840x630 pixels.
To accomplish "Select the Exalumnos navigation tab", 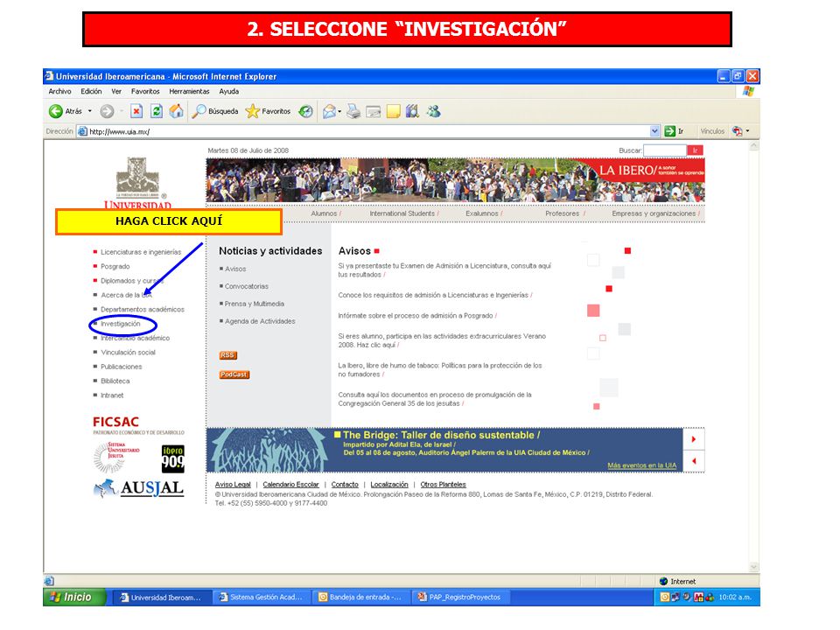I will tap(482, 213).
